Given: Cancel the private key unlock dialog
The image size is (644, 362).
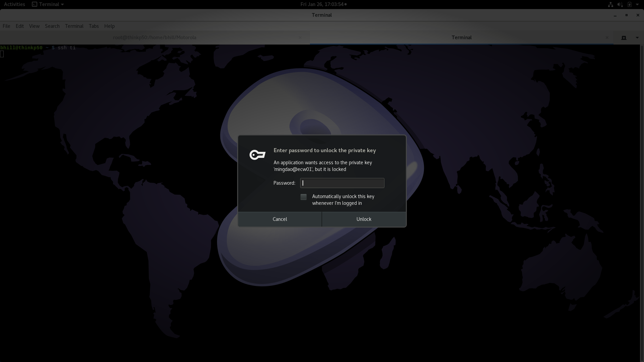Looking at the screenshot, I should pyautogui.click(x=280, y=219).
